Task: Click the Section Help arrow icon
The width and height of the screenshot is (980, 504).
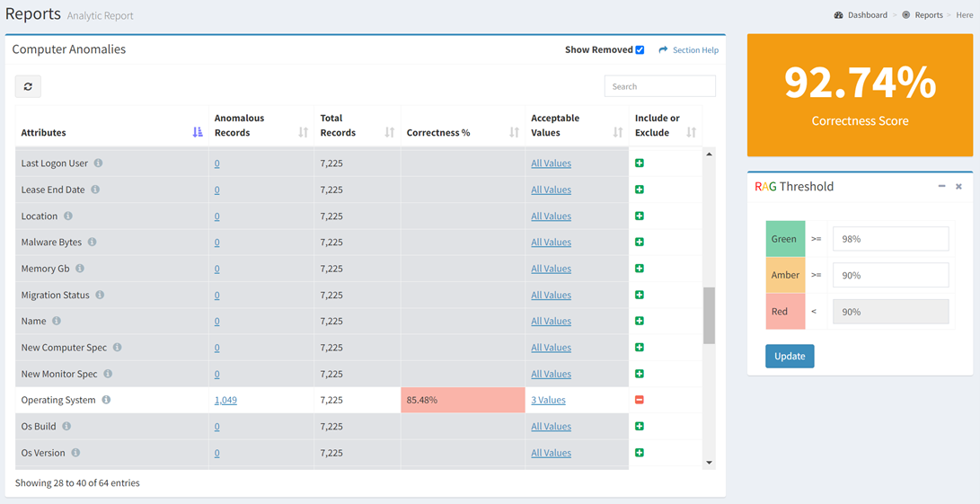Action: click(x=663, y=50)
